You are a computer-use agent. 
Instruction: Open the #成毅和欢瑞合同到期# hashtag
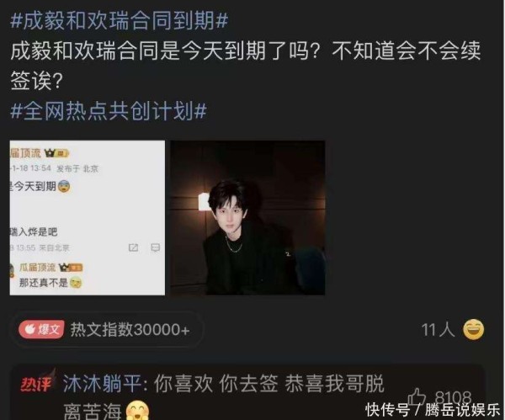click(120, 21)
